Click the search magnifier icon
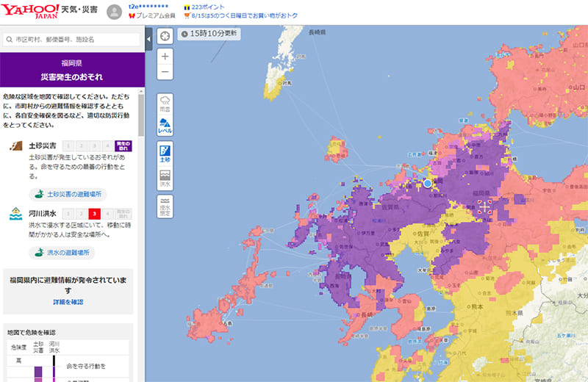This screenshot has height=382, width=588. 10,40
